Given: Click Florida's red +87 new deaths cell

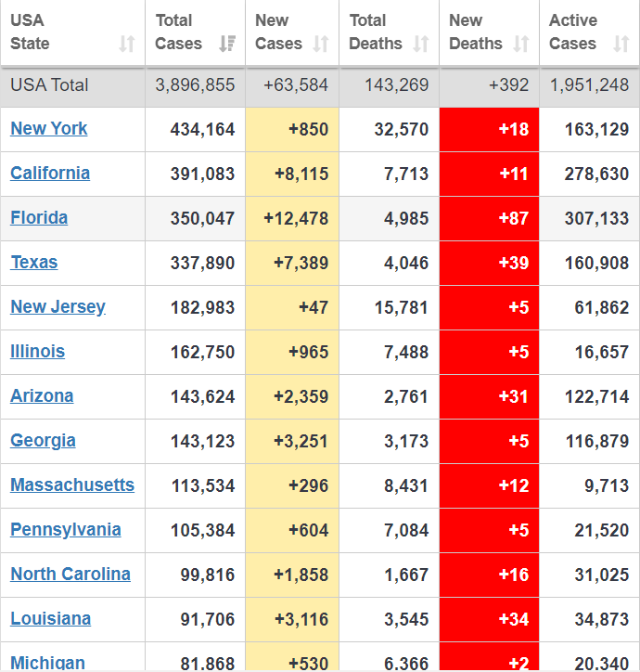Looking at the screenshot, I should click(x=489, y=218).
